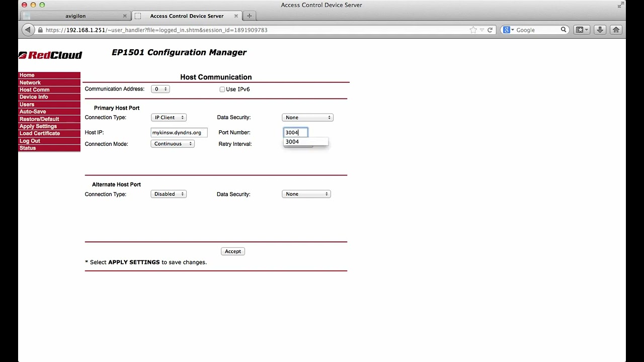
Task: Open Alternate Connection Type dropdown showing Disabled
Action: tap(169, 194)
